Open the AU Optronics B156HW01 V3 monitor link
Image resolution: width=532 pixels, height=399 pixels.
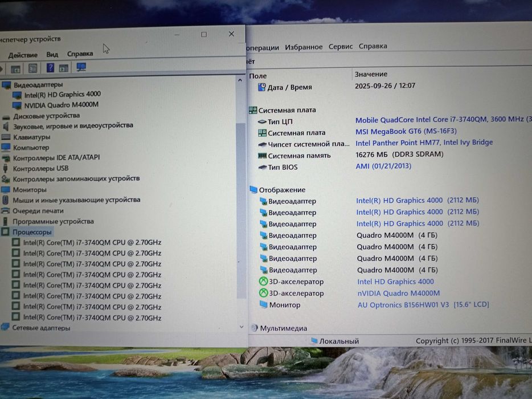(423, 304)
